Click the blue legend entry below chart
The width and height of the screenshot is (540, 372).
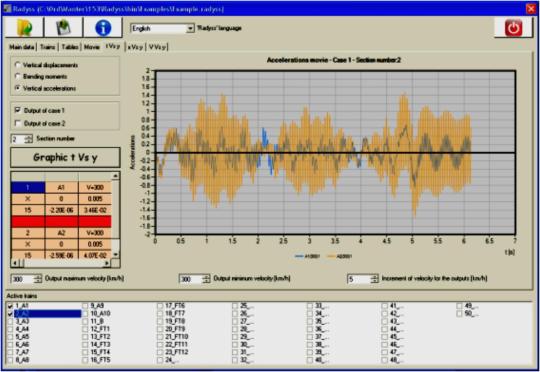[x=308, y=256]
